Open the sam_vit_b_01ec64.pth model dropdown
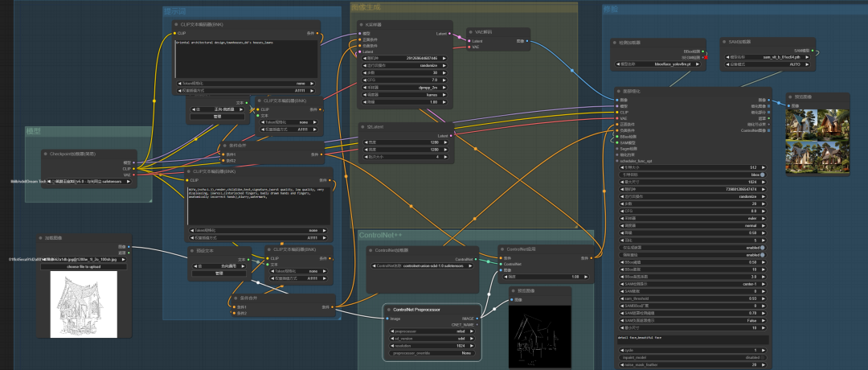Screen dimensions: 868x370 coord(768,56)
